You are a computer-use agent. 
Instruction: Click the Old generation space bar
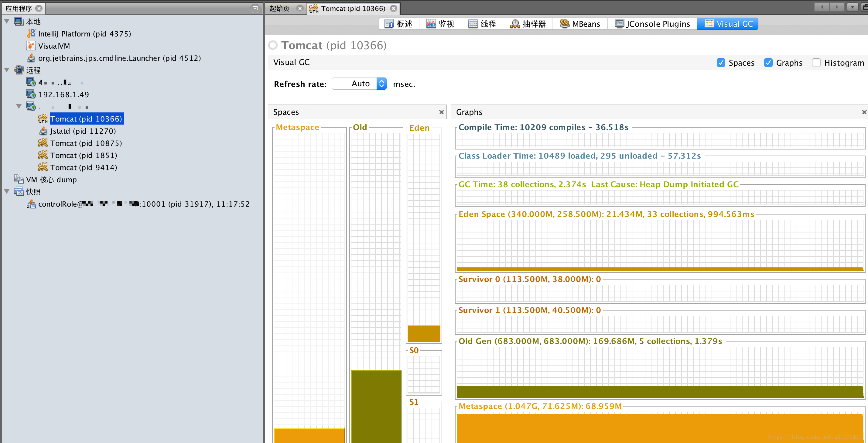[x=376, y=406]
